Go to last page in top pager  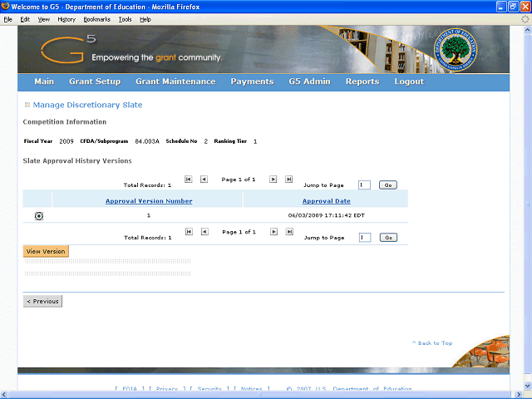click(x=288, y=180)
